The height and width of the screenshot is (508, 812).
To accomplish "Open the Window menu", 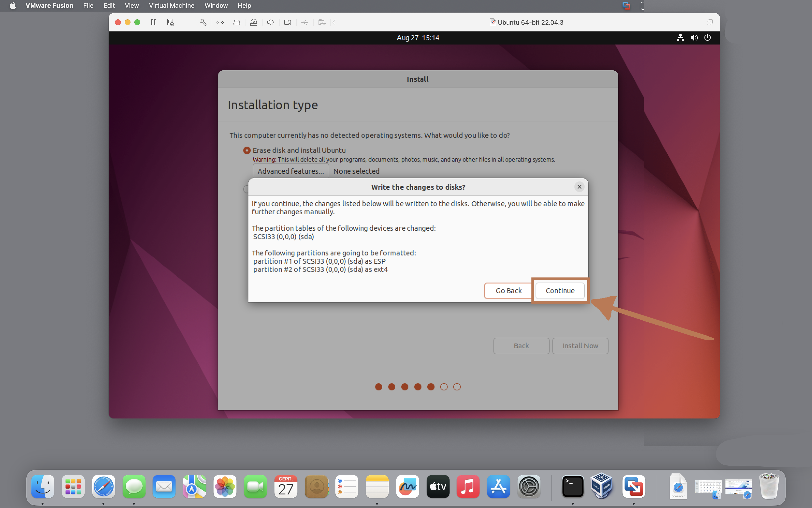I will [216, 5].
